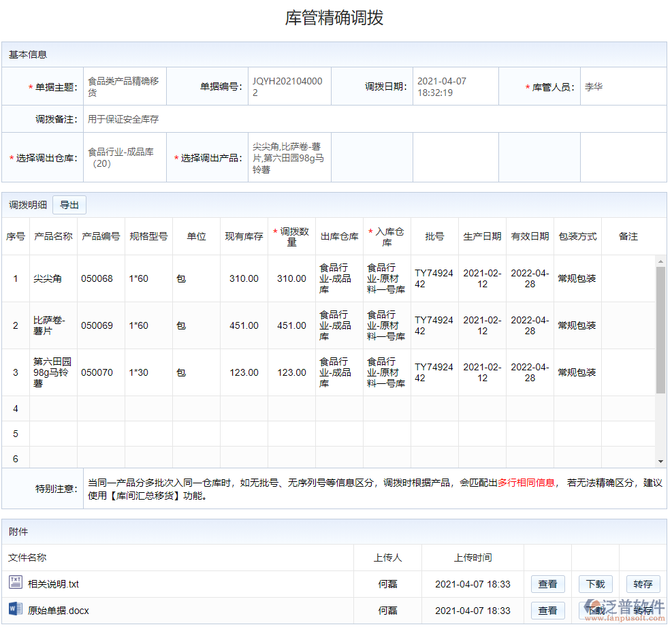Click the 导出 export button
This screenshot has height=629, width=672.
(x=69, y=204)
